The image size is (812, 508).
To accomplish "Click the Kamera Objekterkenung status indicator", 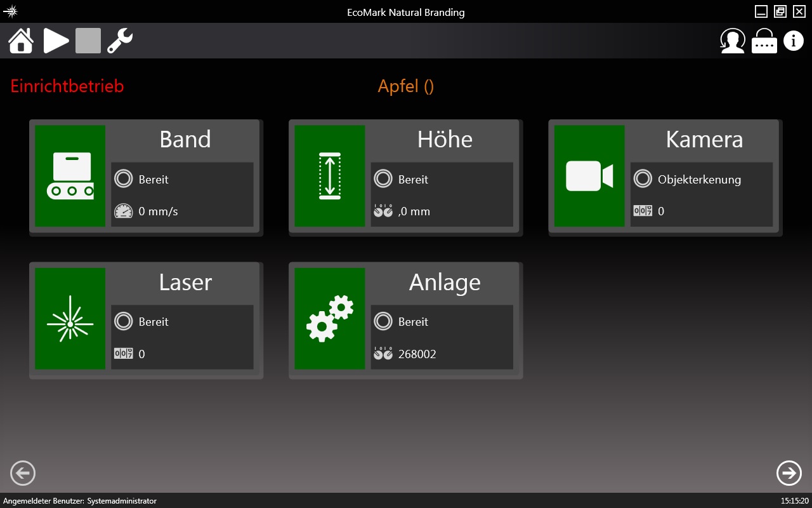I will [x=643, y=179].
